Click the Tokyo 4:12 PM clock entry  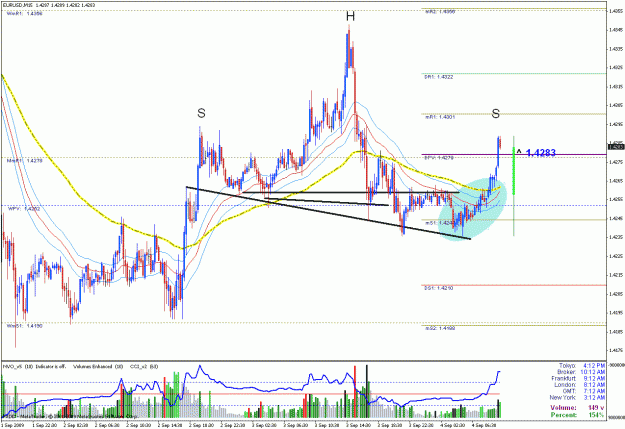click(x=582, y=365)
